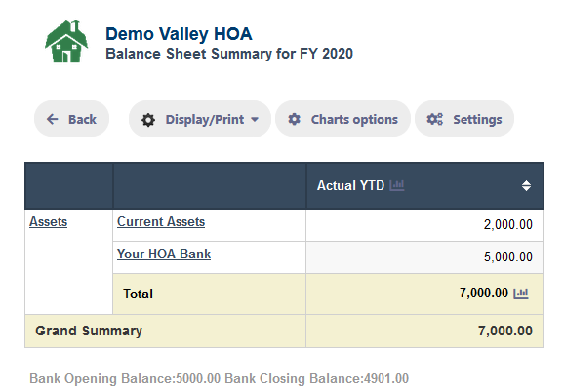Click the chart icon beside Actual YTD
The height and width of the screenshot is (392, 564).
[x=397, y=185]
